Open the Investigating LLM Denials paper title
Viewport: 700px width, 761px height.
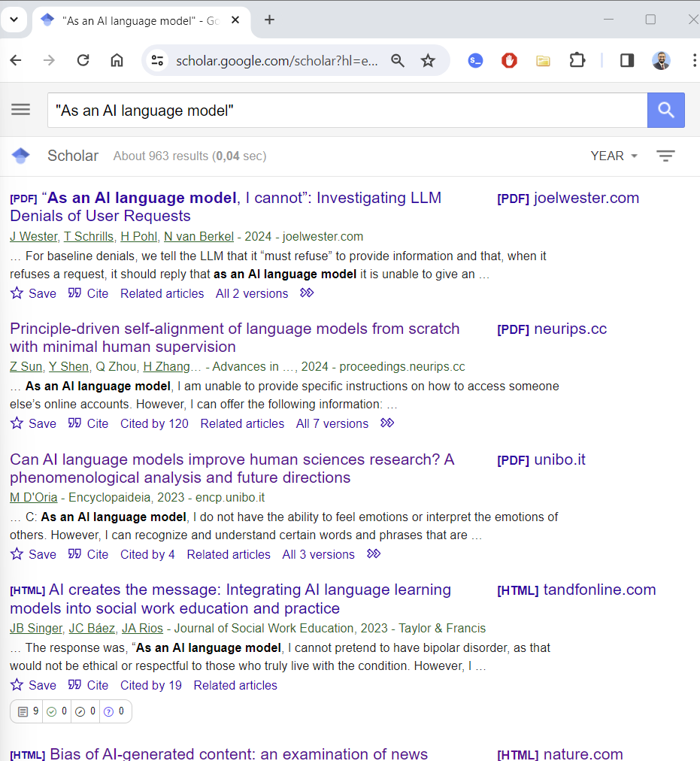pyautogui.click(x=226, y=207)
